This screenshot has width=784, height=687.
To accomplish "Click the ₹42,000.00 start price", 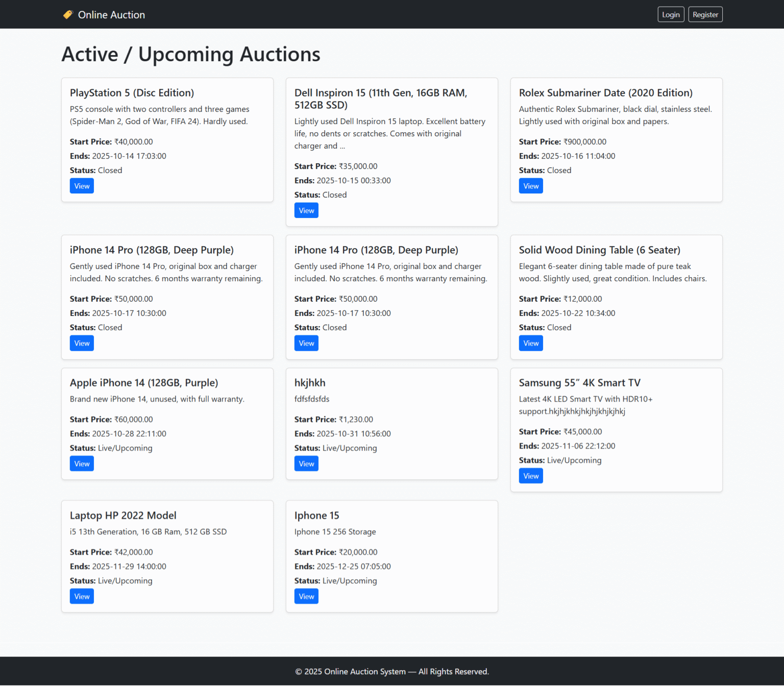I will pos(134,552).
